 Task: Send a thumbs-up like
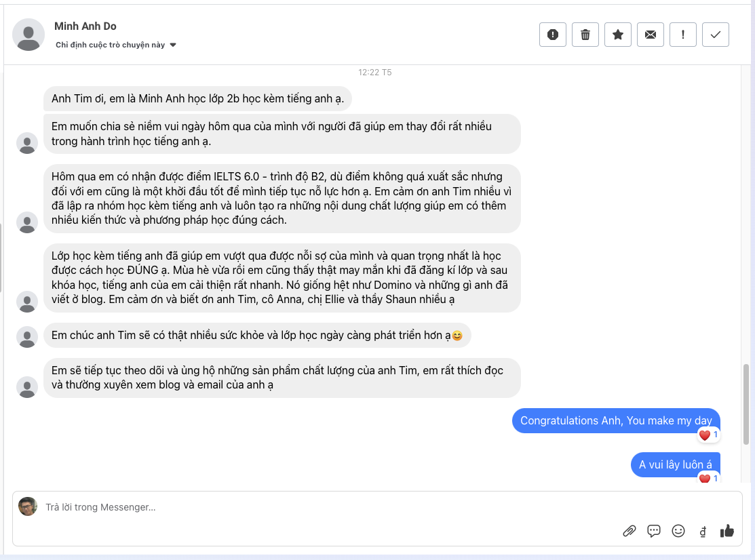pos(727,531)
